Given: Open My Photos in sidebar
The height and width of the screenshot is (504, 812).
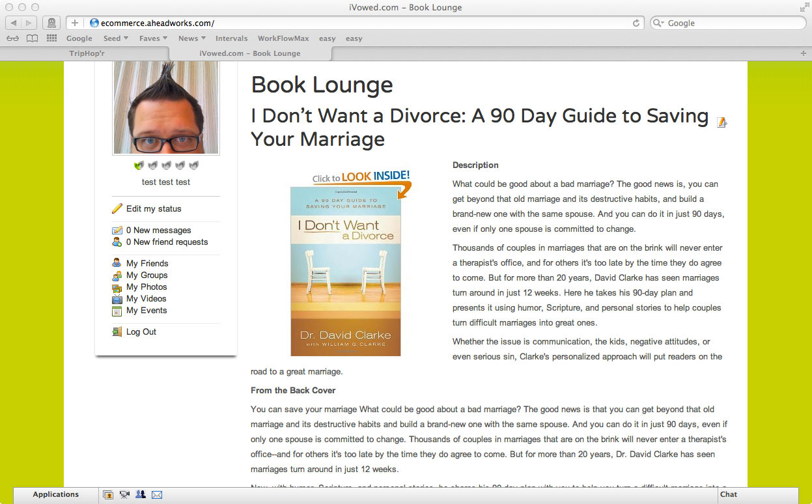Looking at the screenshot, I should pyautogui.click(x=147, y=287).
